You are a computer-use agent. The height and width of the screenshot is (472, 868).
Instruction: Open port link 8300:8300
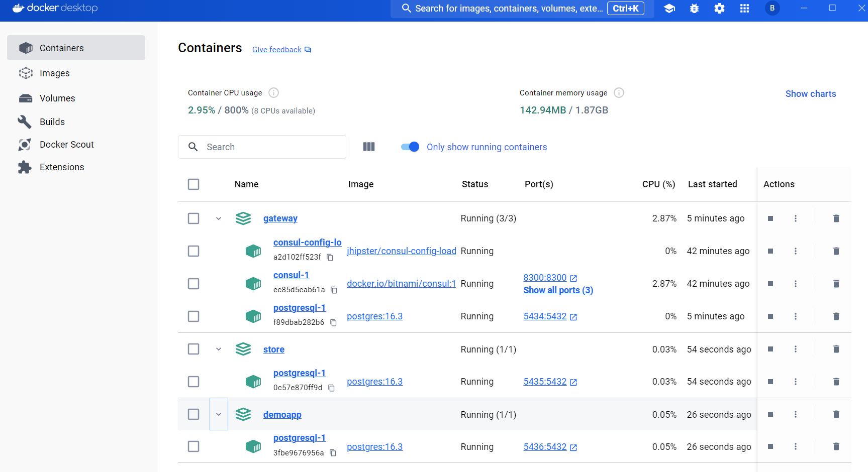(x=545, y=278)
